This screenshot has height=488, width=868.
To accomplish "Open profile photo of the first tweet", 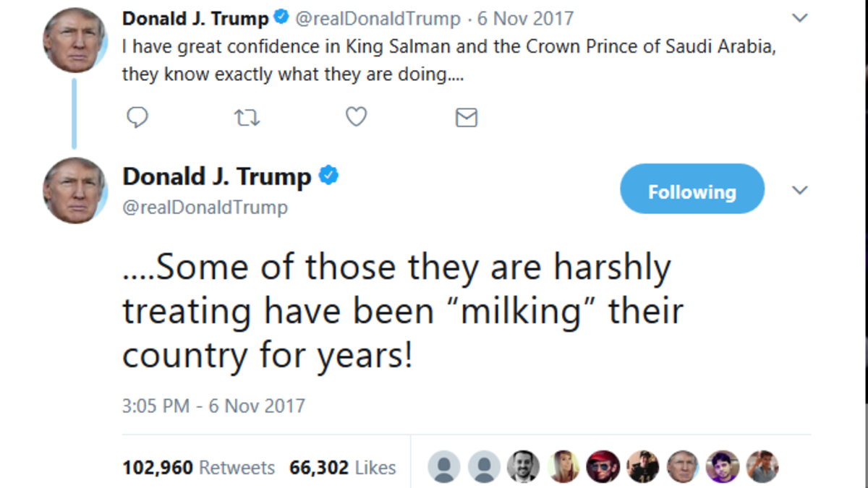I will coord(75,40).
